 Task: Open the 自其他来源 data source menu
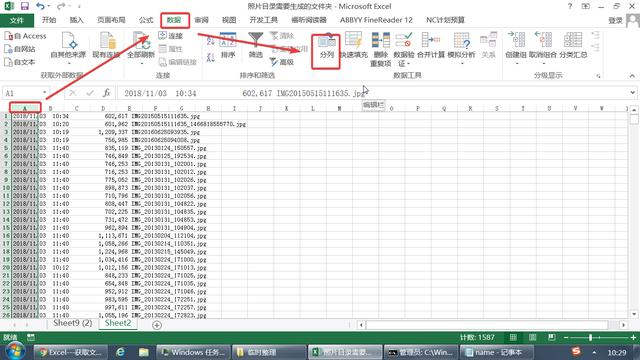pyautogui.click(x=68, y=48)
